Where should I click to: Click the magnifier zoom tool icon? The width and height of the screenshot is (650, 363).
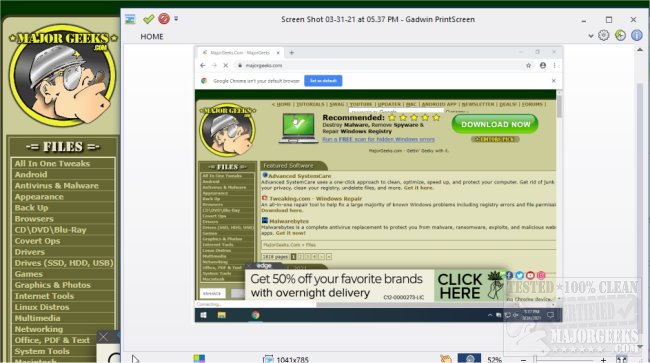(x=469, y=358)
